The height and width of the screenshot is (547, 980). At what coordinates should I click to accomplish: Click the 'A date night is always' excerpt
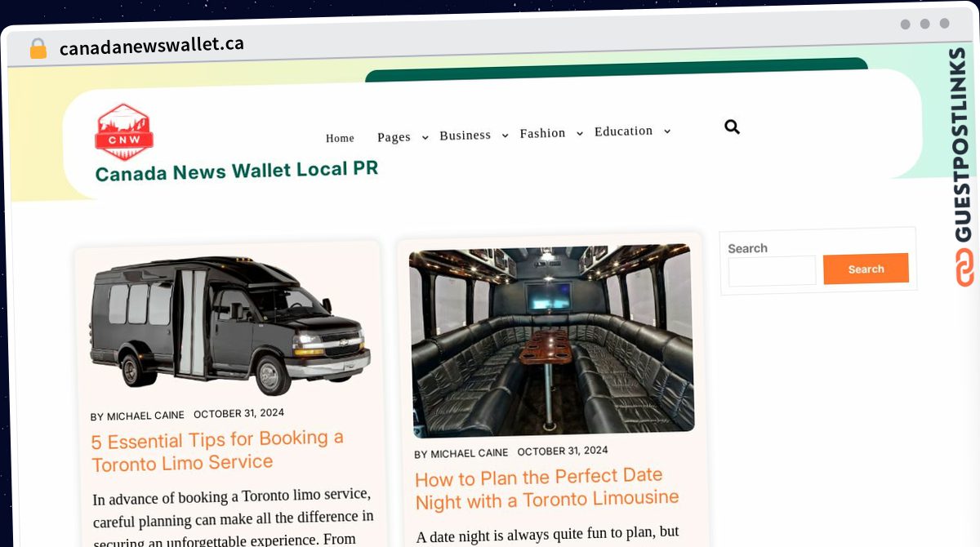point(547,535)
